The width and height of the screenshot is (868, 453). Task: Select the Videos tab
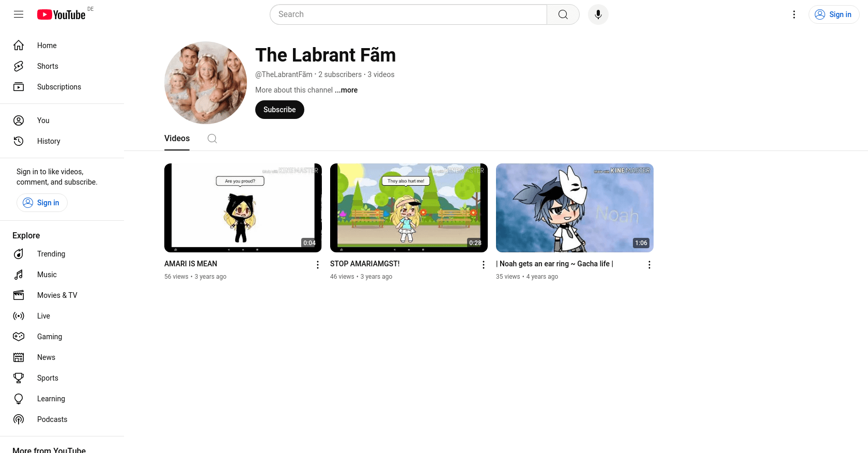pos(177,139)
